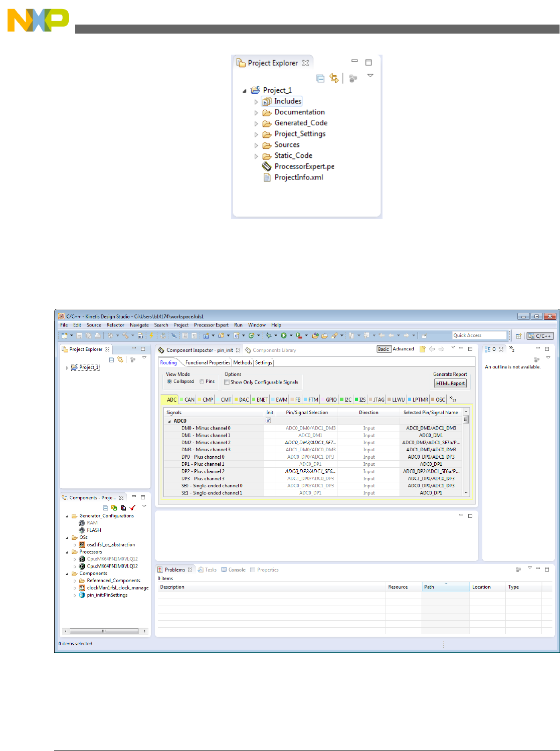Click the signals table vertical scrollbar

[466, 451]
